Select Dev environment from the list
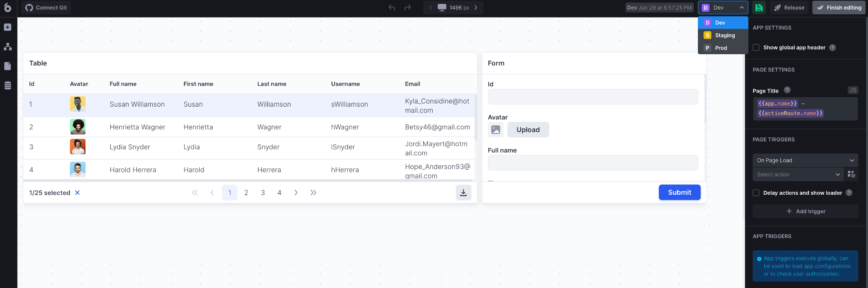 pyautogui.click(x=723, y=23)
